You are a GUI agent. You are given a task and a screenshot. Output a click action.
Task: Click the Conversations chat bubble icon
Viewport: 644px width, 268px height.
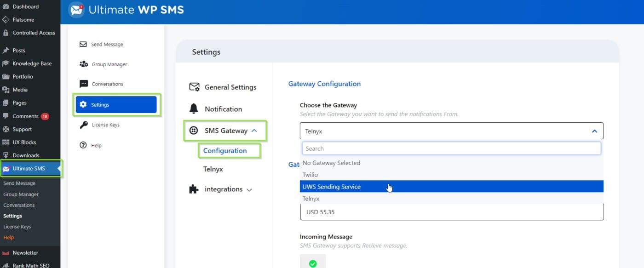tap(84, 84)
